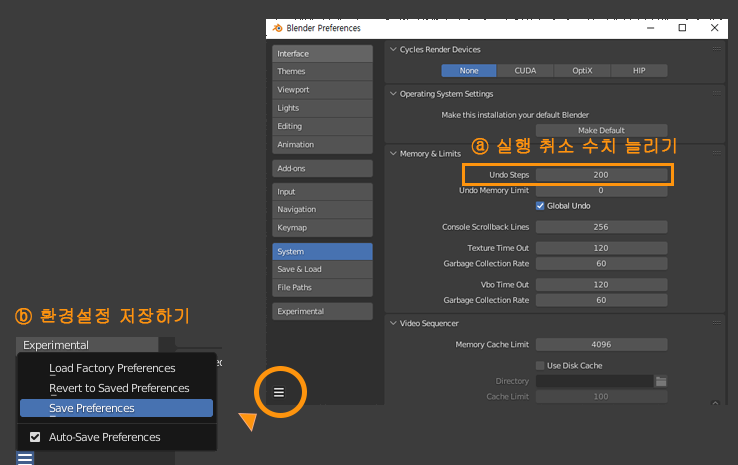
Task: Maximize the Blender Preferences window
Action: pyautogui.click(x=682, y=28)
